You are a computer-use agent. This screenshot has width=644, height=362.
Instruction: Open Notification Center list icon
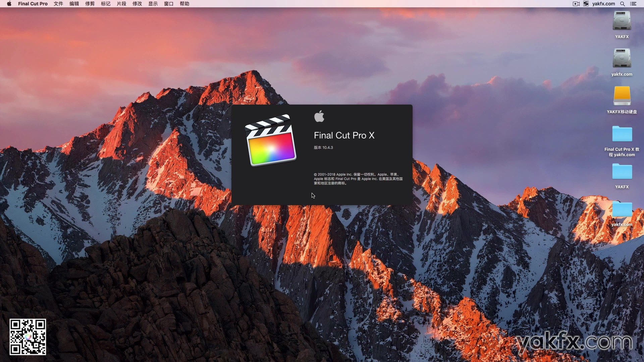(x=633, y=4)
